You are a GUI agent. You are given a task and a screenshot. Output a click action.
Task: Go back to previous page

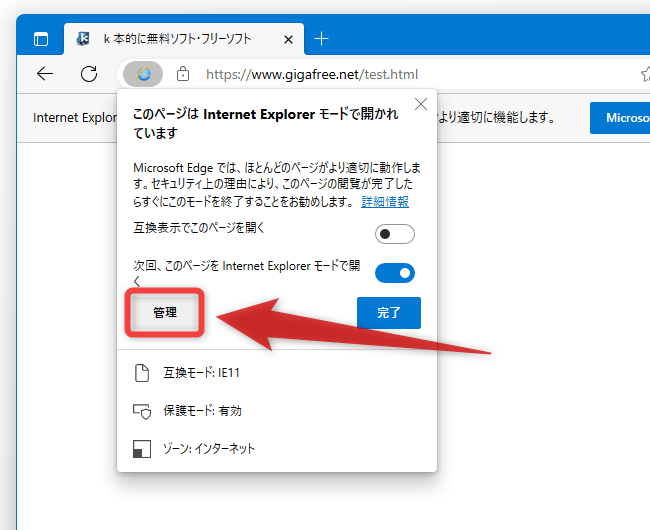click(x=45, y=74)
